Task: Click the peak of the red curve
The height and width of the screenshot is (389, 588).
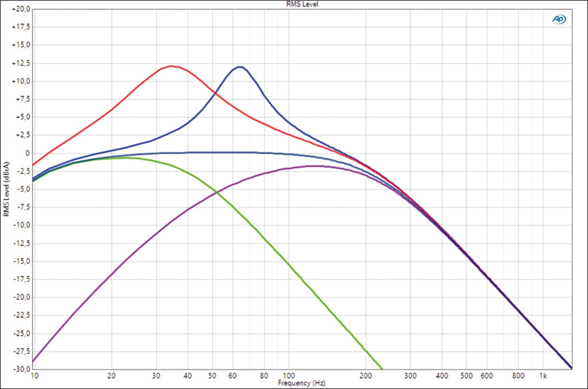Action: pos(171,66)
